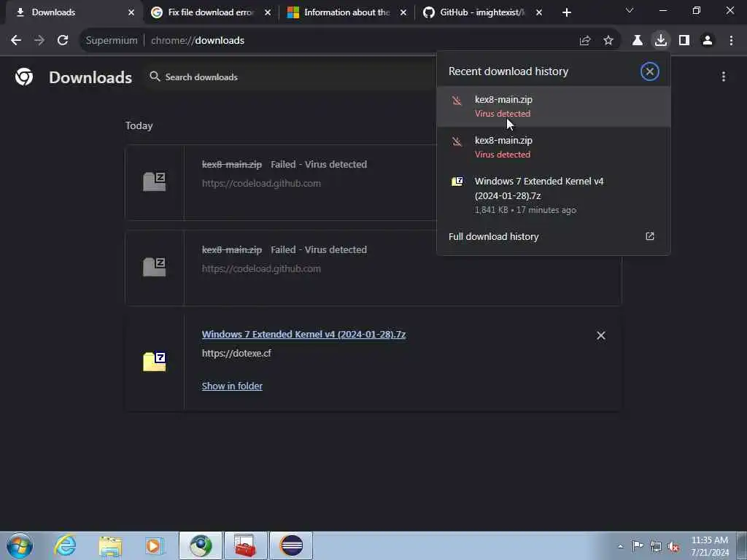Go back using the browser back arrow
Screen dimensions: 747x560
click(16, 41)
